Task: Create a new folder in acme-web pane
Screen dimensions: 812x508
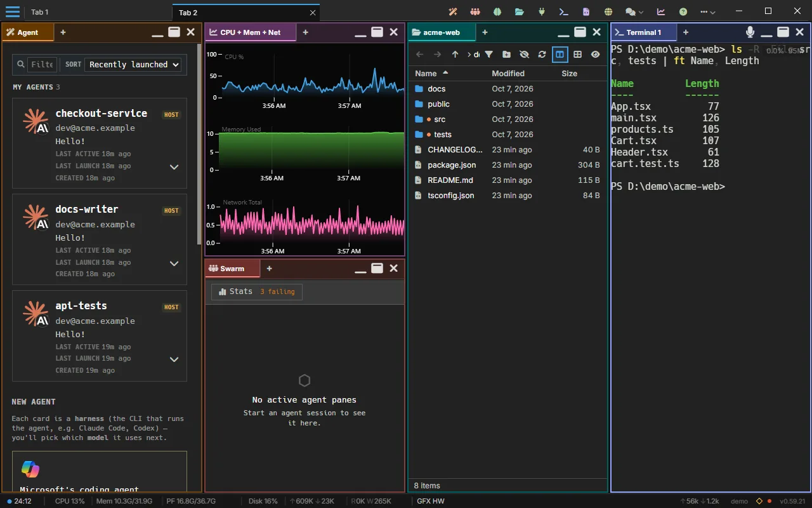Action: (506, 55)
